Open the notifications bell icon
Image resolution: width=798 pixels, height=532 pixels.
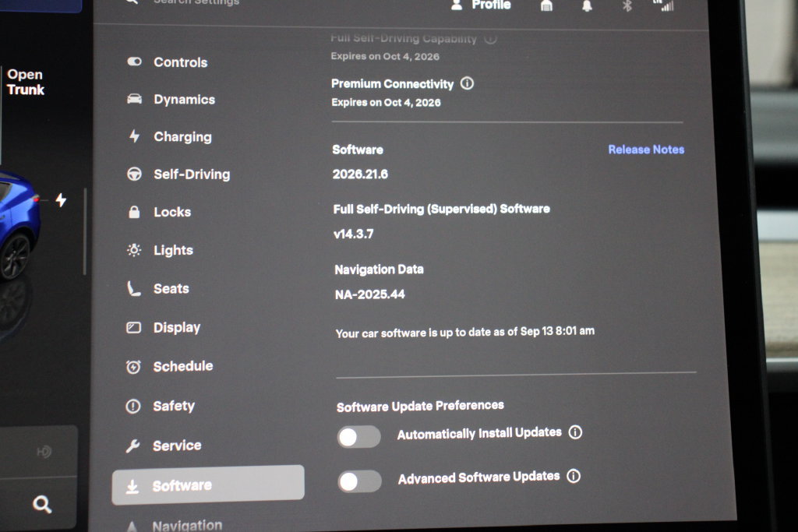click(x=587, y=5)
